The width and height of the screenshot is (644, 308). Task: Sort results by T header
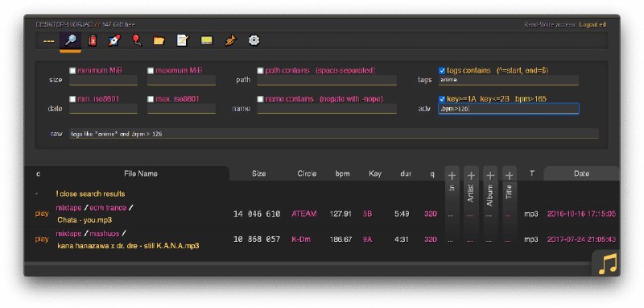coord(532,173)
